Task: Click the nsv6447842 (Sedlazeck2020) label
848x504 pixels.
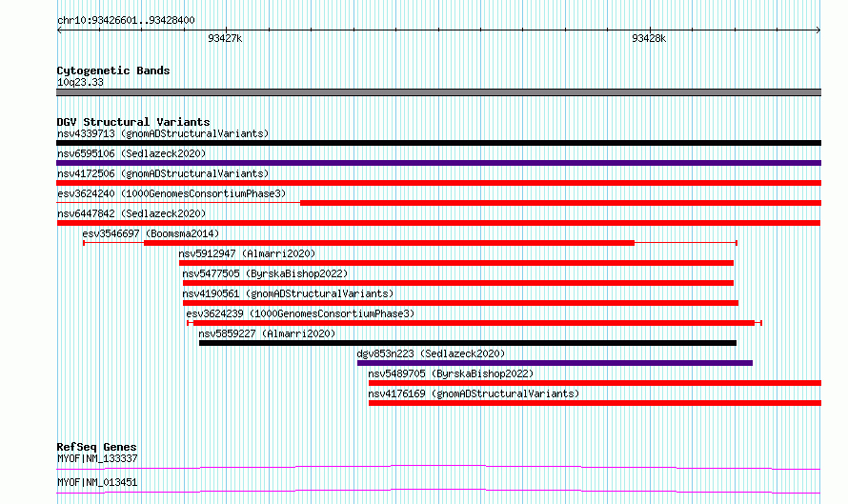Action: pos(131,213)
